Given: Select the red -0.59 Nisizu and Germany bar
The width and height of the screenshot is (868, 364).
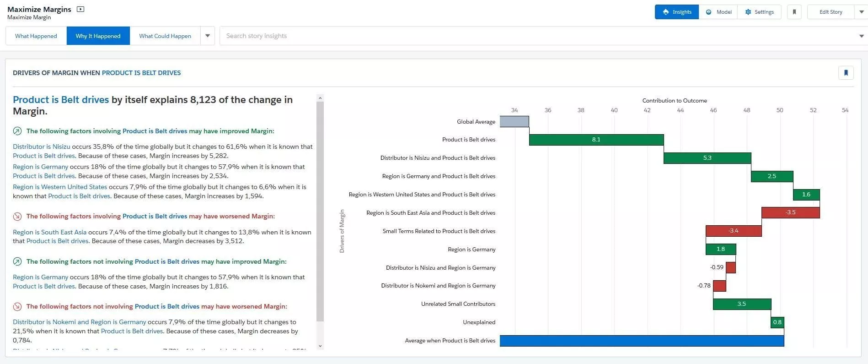Looking at the screenshot, I should (731, 267).
